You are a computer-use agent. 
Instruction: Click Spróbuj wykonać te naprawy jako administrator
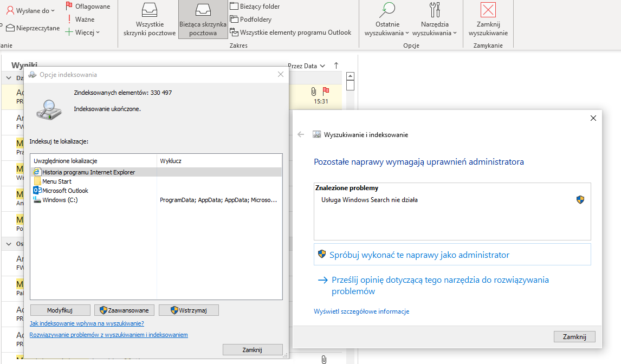(x=452, y=255)
